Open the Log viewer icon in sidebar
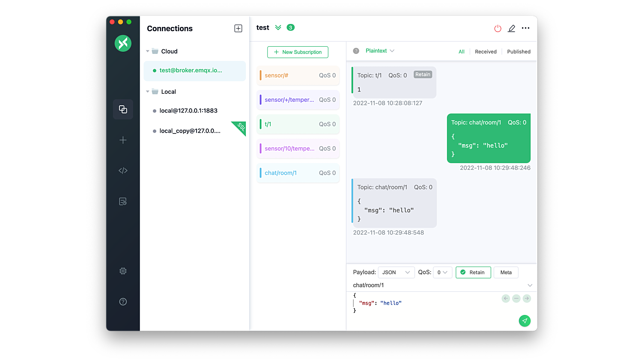 click(x=123, y=201)
